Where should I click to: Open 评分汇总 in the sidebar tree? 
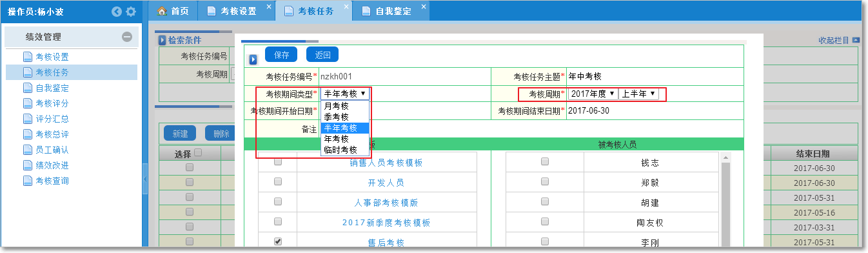pos(52,119)
